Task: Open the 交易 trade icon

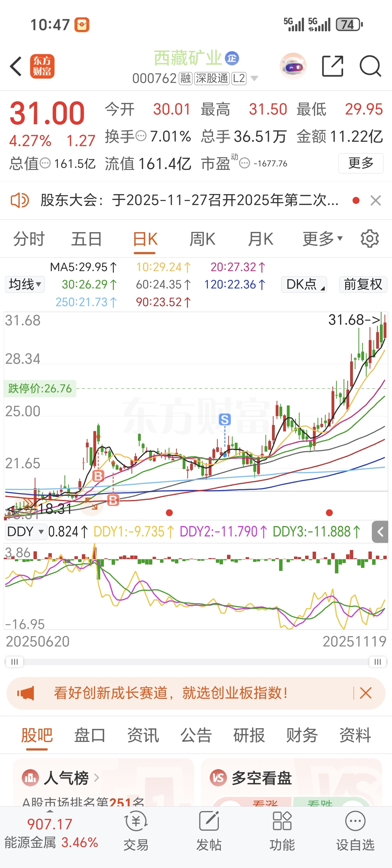Action: tap(136, 821)
